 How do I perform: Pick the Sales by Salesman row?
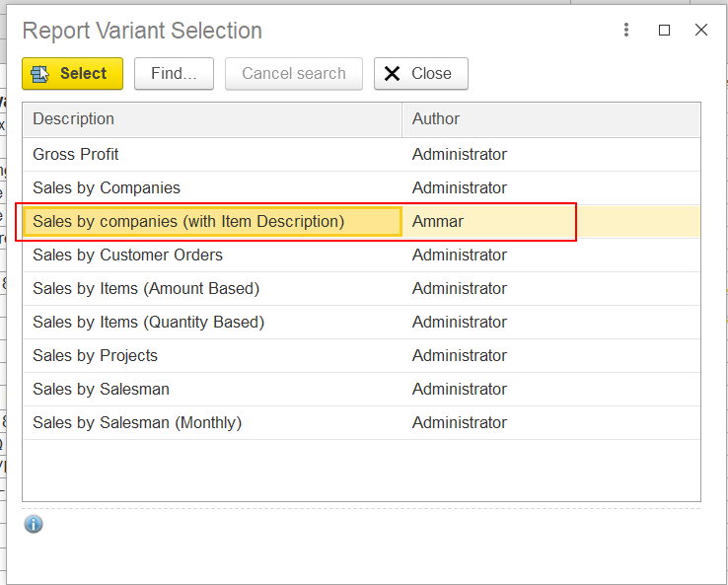pos(101,390)
